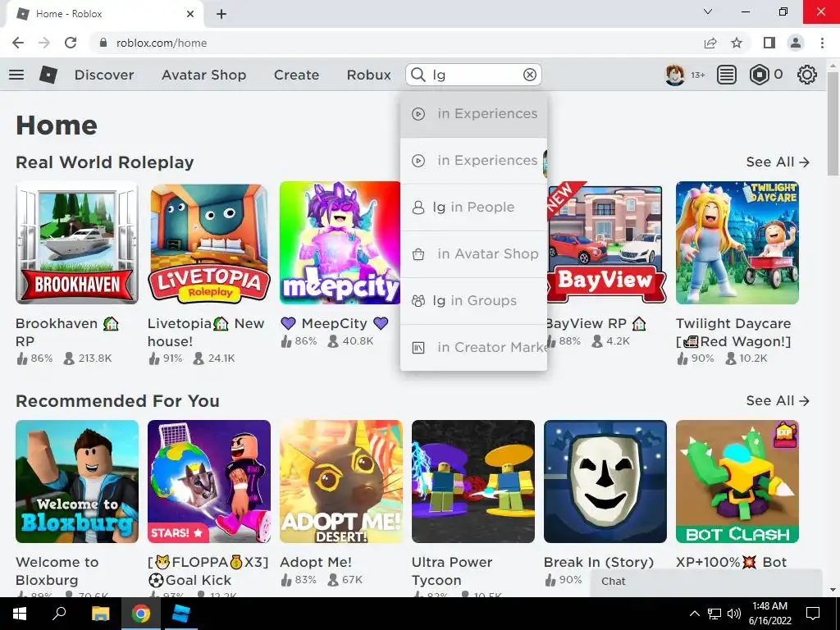Viewport: 840px width, 630px height.
Task: Open the Windows notification center
Action: [x=813, y=614]
